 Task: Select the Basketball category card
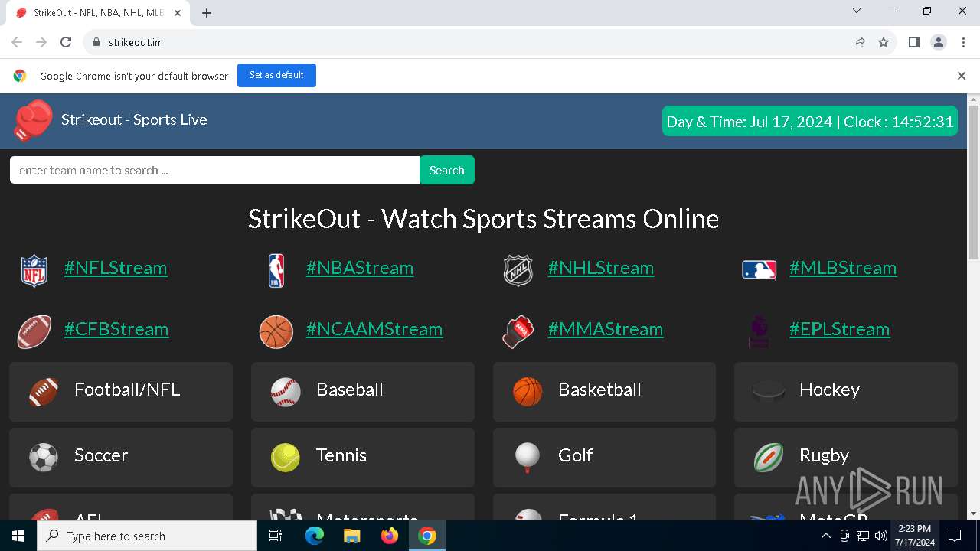click(604, 392)
